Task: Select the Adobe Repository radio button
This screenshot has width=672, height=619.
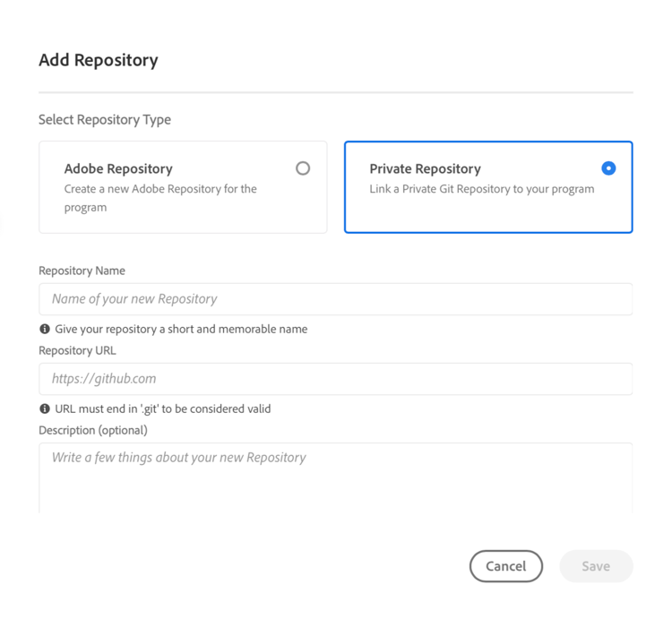Action: [x=303, y=168]
